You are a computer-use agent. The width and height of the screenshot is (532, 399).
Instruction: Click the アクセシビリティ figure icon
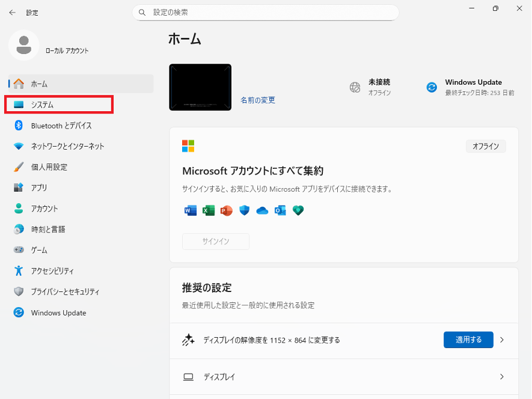[x=19, y=270]
